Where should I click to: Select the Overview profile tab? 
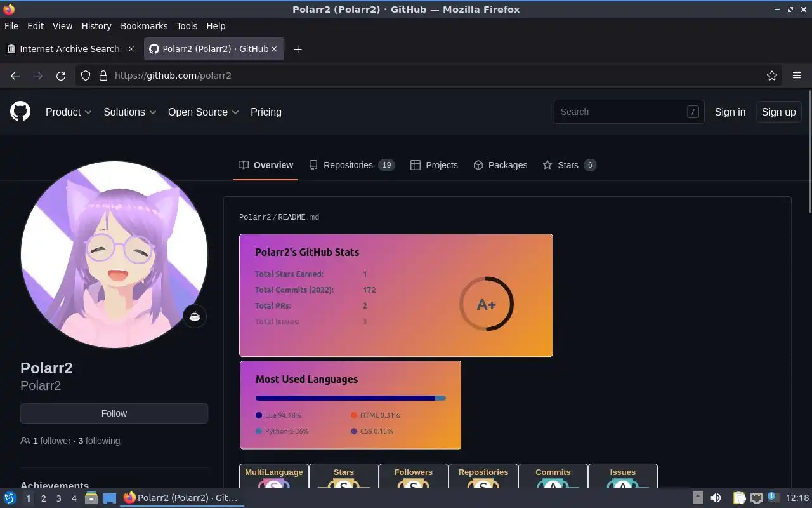(266, 165)
